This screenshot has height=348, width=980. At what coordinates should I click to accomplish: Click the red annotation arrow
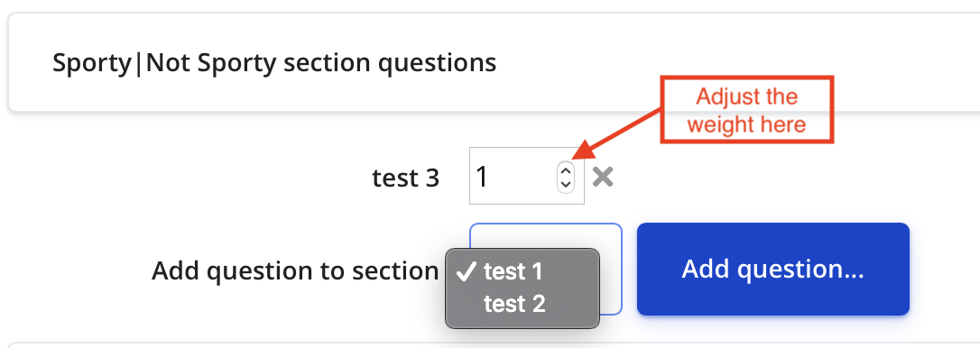[617, 133]
